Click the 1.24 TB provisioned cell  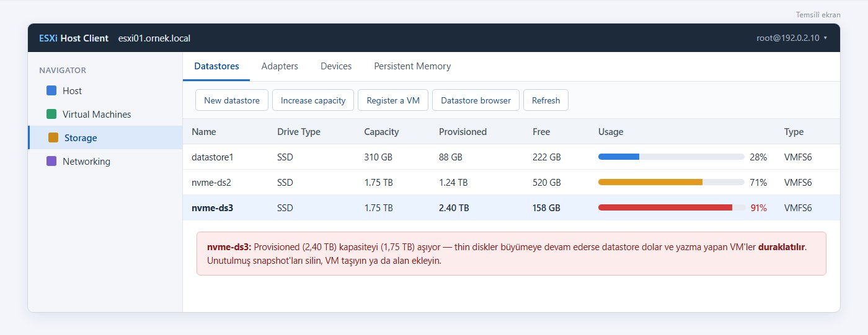[453, 183]
